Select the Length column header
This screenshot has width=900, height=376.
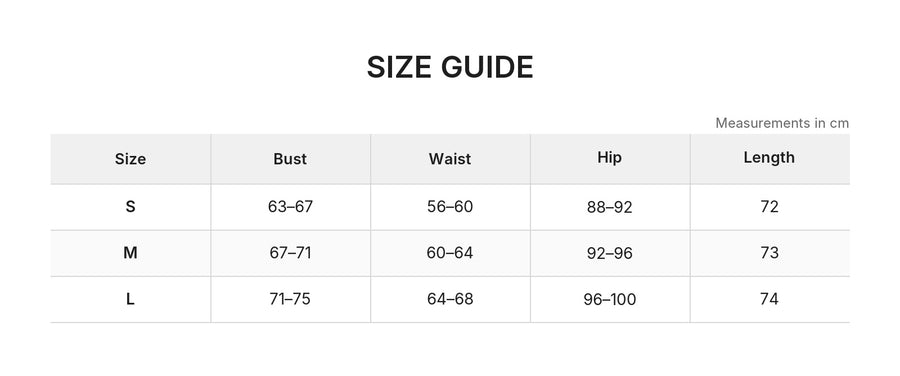click(769, 158)
